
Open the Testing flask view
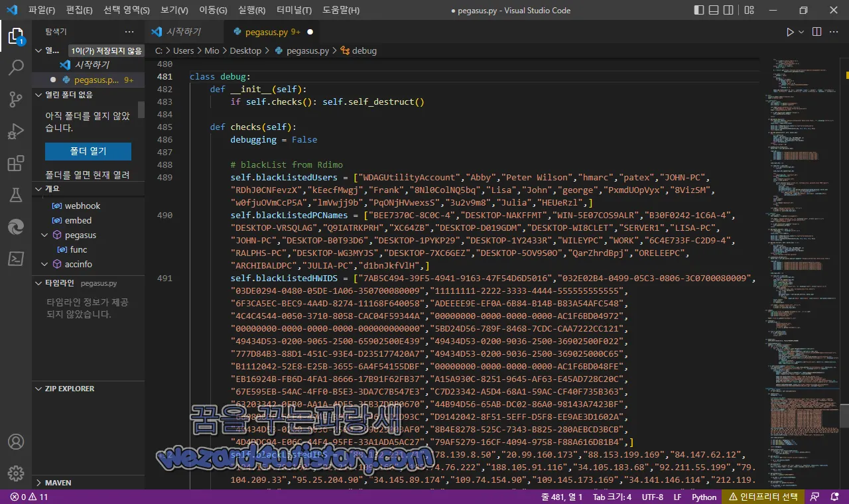click(16, 195)
